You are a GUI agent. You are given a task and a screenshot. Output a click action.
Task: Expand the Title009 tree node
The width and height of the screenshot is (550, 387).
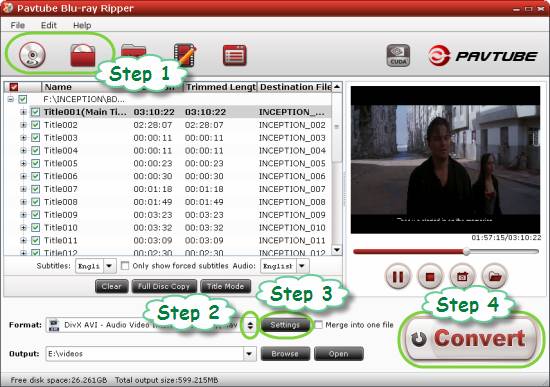(24, 215)
